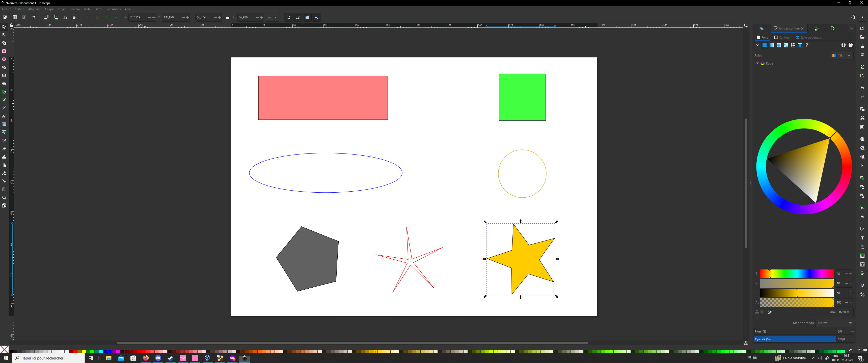Viewport: 868px width, 363px height.
Task: Open the Filtres menu
Action: coord(98,9)
